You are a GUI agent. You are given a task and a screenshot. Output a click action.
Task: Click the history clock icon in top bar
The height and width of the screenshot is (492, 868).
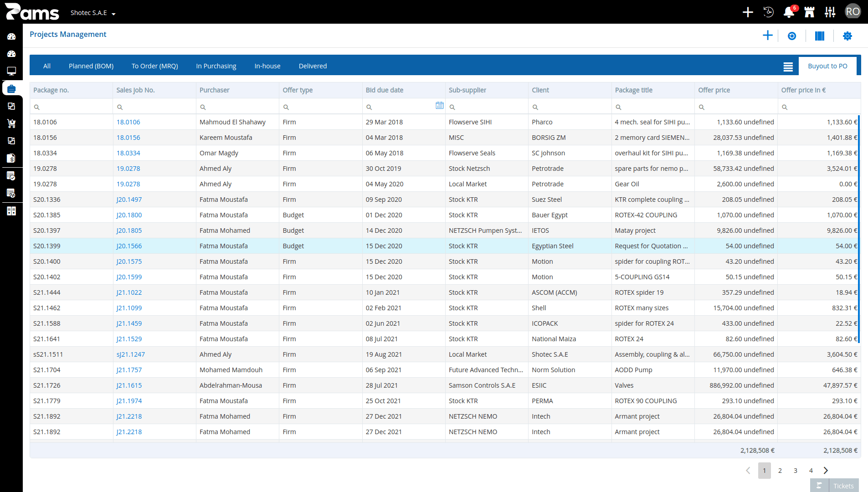pyautogui.click(x=768, y=12)
